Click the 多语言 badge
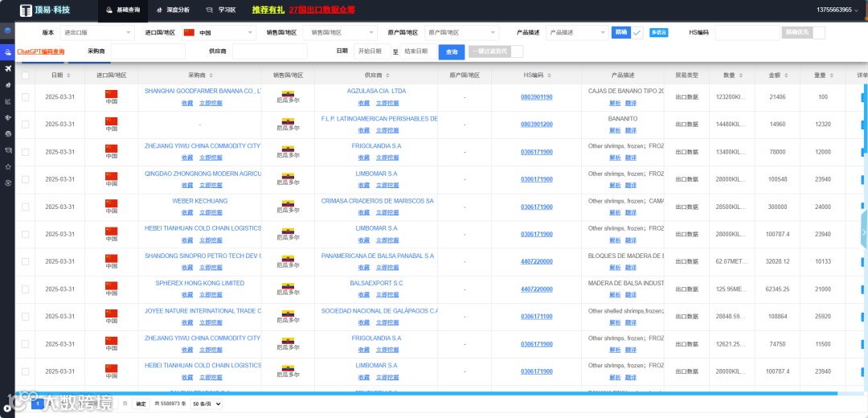 pyautogui.click(x=659, y=33)
